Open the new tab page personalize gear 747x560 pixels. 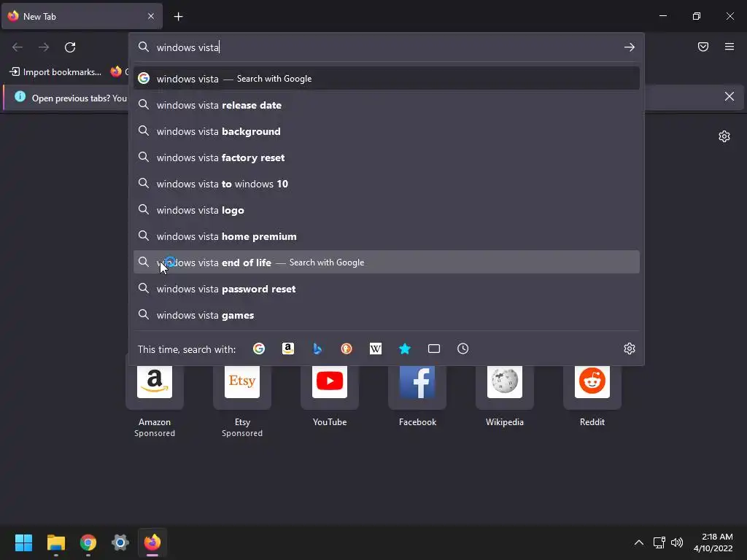724,136
